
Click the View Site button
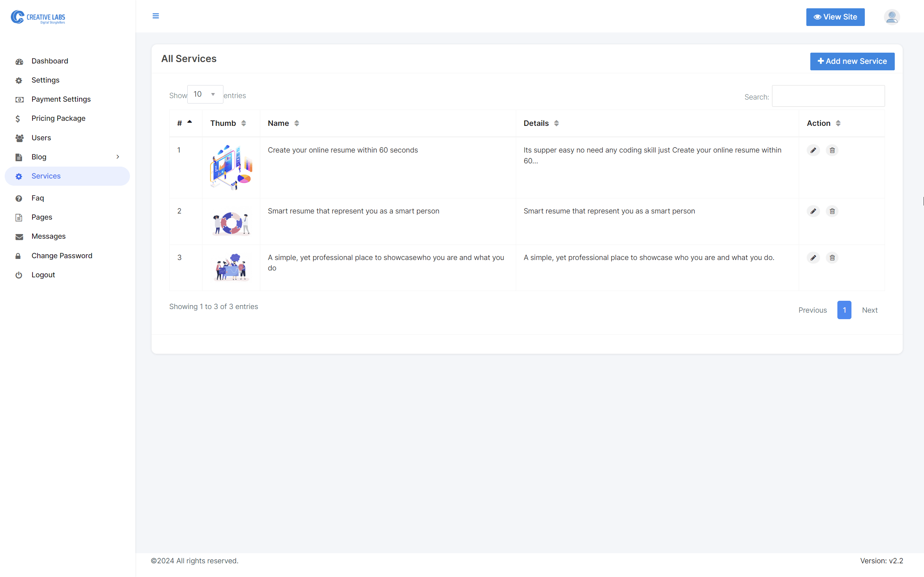(836, 17)
